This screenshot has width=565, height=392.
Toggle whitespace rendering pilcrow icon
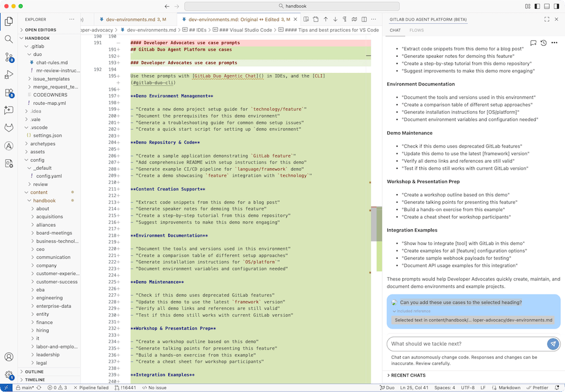pyautogui.click(x=344, y=19)
